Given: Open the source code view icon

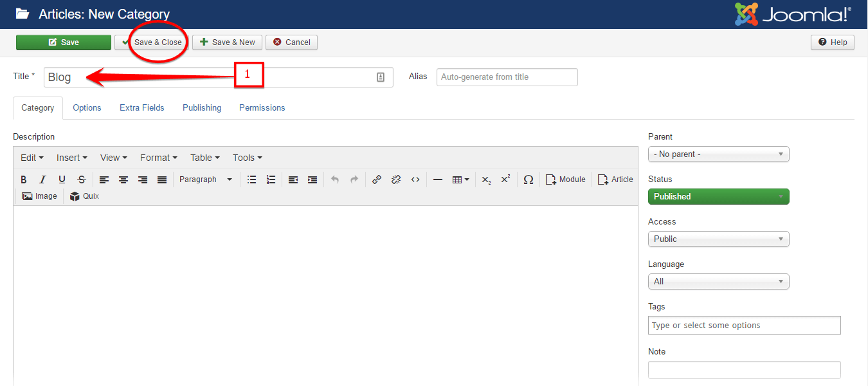Looking at the screenshot, I should point(415,179).
